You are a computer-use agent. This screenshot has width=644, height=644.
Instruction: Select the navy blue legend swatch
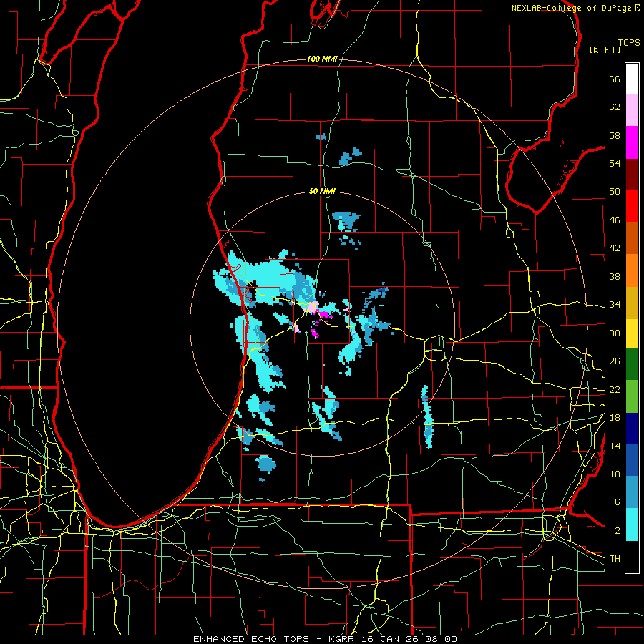(632, 429)
